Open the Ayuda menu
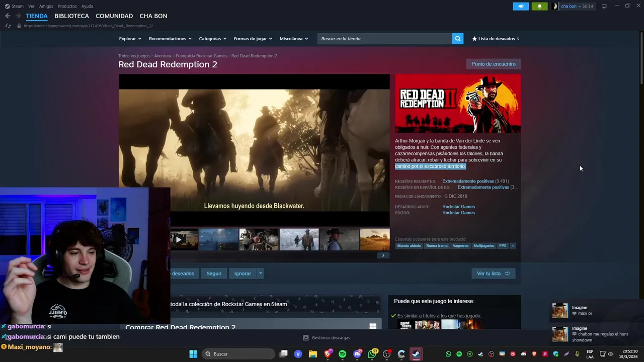This screenshot has width=644, height=362. click(87, 6)
